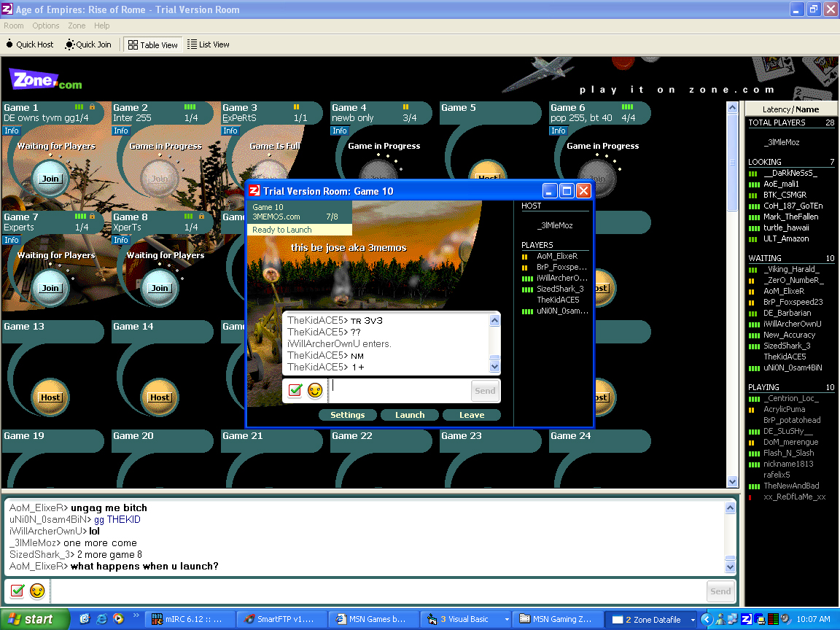Image resolution: width=840 pixels, height=630 pixels.
Task: Open Info for Game 1
Action: tap(11, 131)
